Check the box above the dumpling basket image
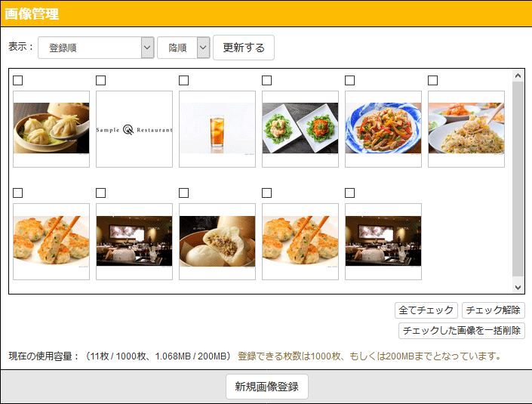This screenshot has width=532, height=404. (x=18, y=80)
